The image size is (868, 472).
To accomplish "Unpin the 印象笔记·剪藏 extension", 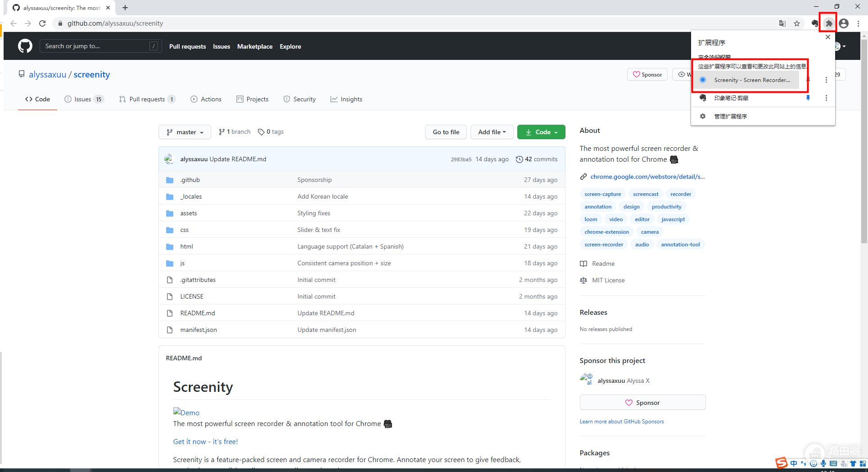I will pos(808,98).
